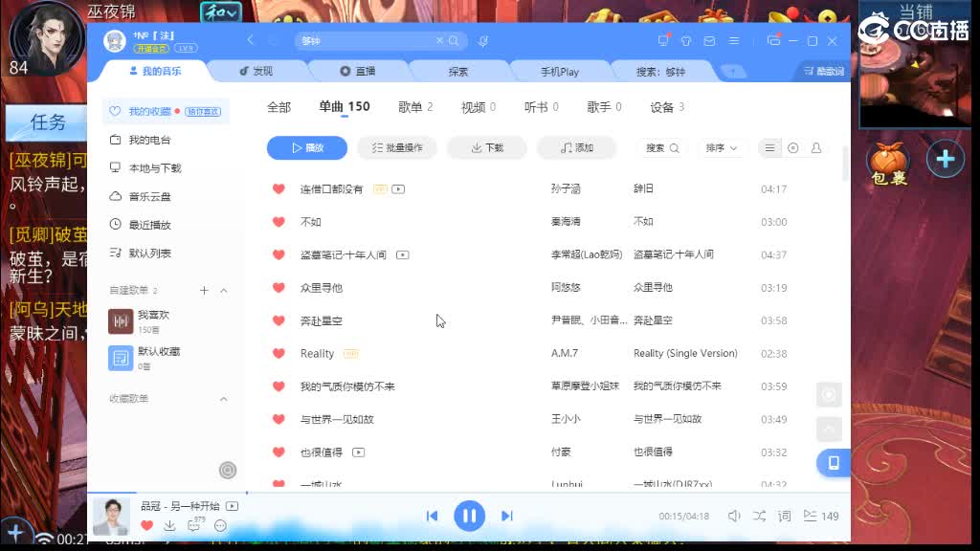Create new playlist with plus icon
980x551 pixels.
tap(204, 291)
